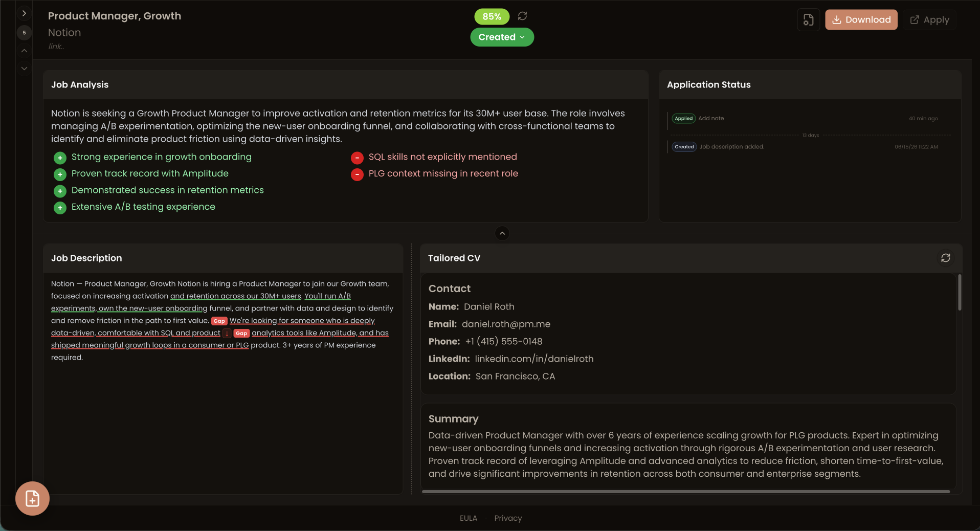Click the Job Analysis panel heading
This screenshot has width=980, height=531.
80,84
